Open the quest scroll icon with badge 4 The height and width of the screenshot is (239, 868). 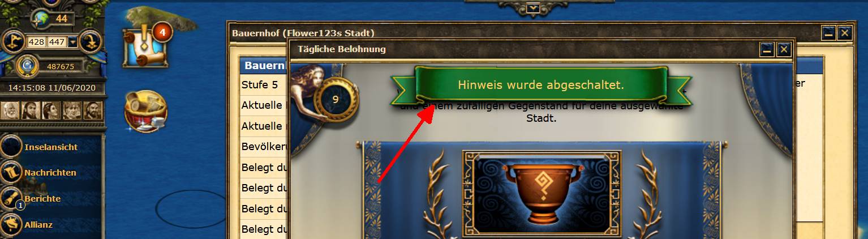coord(144,48)
